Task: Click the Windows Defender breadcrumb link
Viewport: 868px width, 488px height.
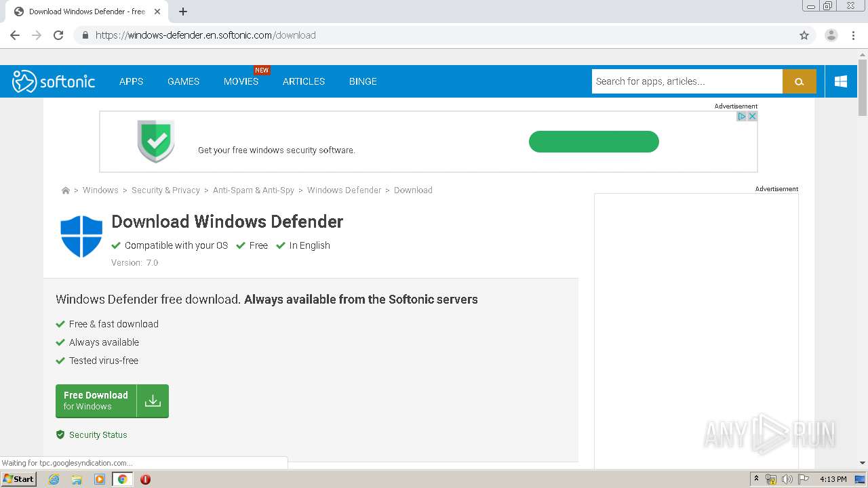Action: 344,190
